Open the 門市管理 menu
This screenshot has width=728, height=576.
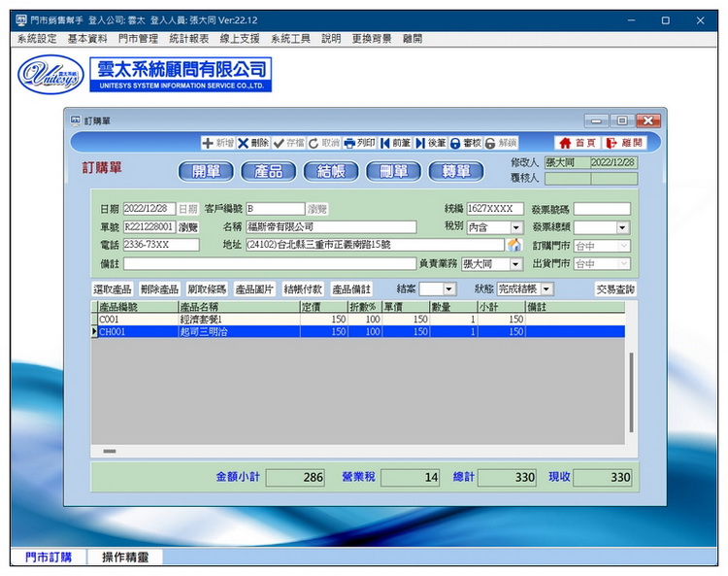139,39
